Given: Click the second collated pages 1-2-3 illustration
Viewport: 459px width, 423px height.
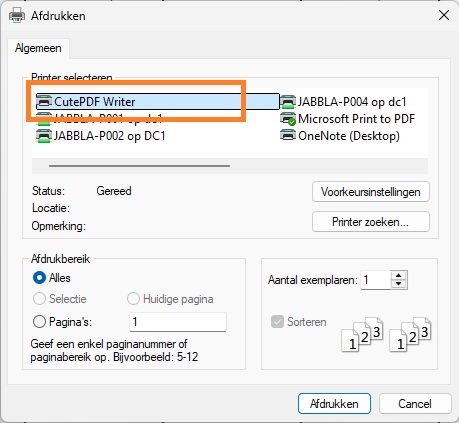Looking at the screenshot, I should (x=410, y=334).
